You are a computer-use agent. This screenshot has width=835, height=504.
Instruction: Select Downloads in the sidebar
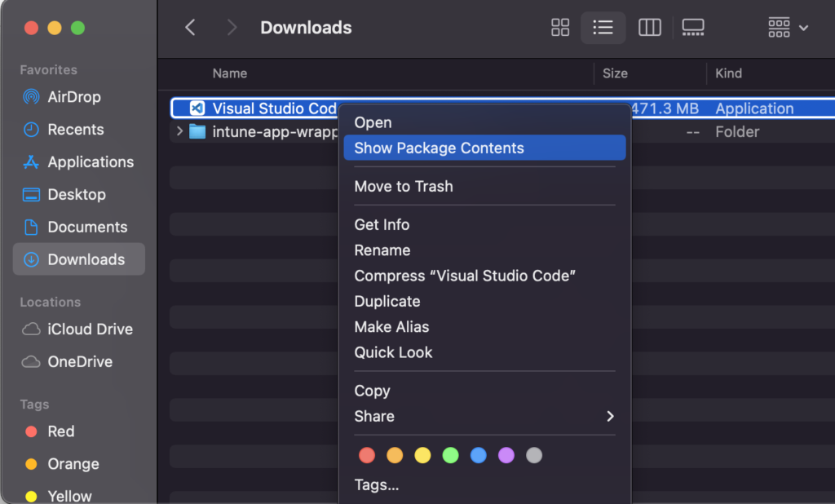[x=79, y=259]
